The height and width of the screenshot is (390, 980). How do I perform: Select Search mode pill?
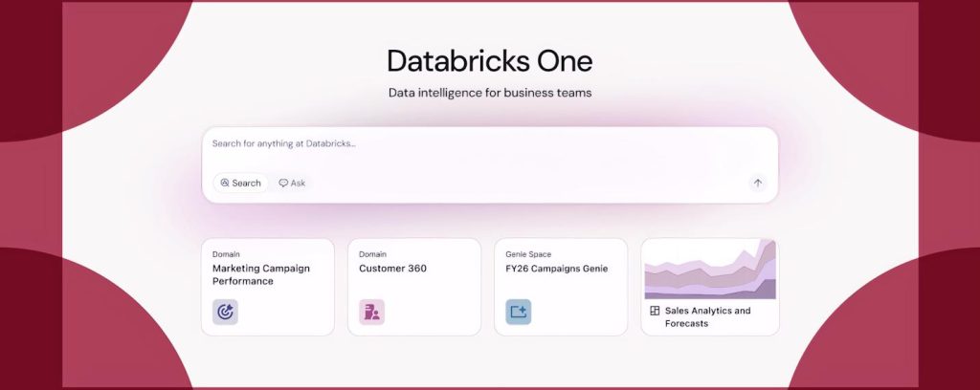240,183
